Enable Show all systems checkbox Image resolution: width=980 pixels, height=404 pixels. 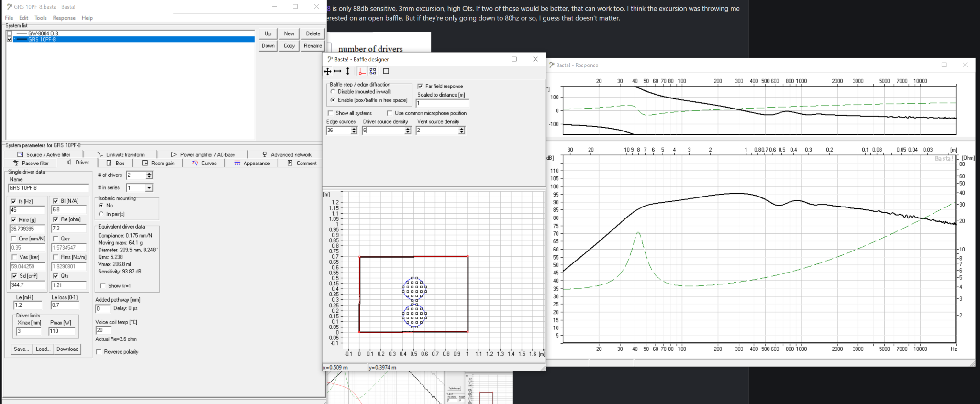point(330,113)
